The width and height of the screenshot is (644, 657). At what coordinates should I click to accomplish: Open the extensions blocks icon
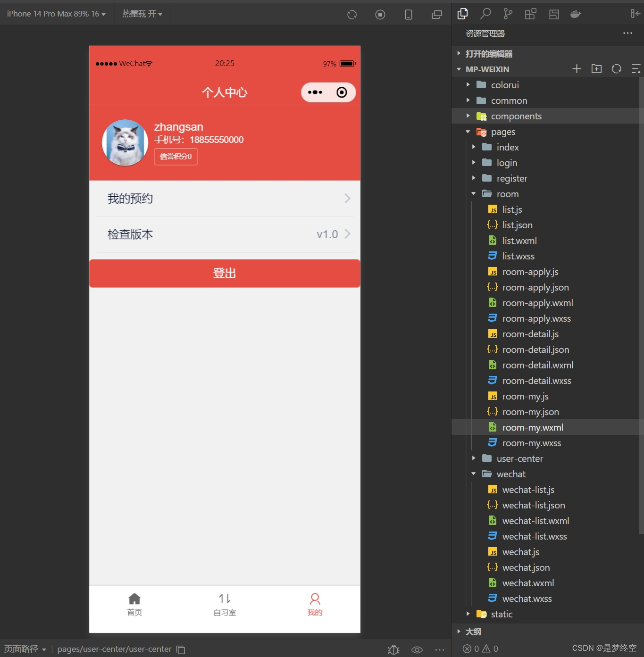tap(531, 14)
